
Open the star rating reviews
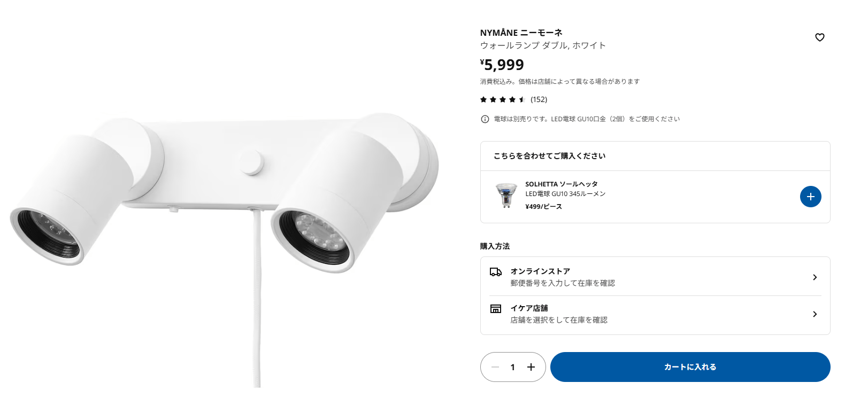pos(503,99)
